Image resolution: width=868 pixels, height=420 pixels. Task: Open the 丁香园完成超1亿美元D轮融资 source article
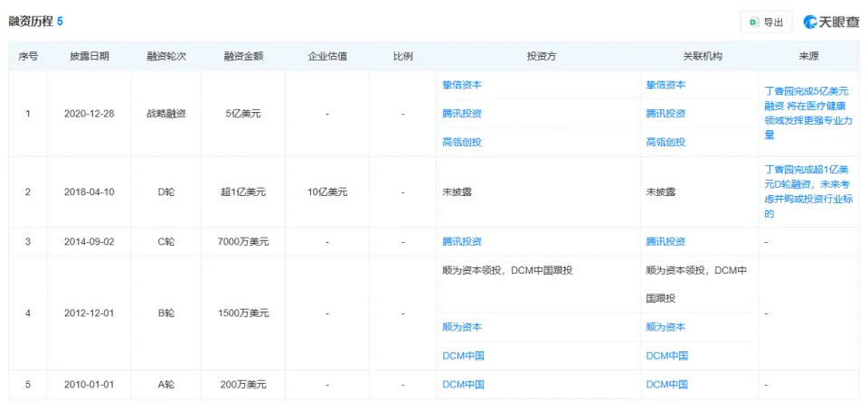tap(808, 191)
